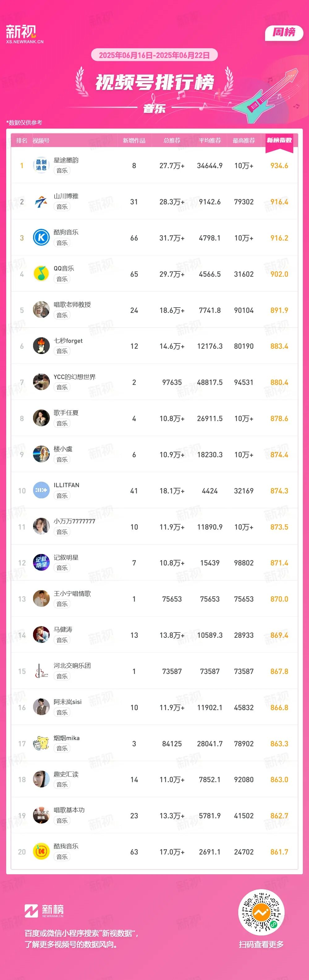Click the QR code at the bottom
This screenshot has width=309, height=980.
coord(261,912)
